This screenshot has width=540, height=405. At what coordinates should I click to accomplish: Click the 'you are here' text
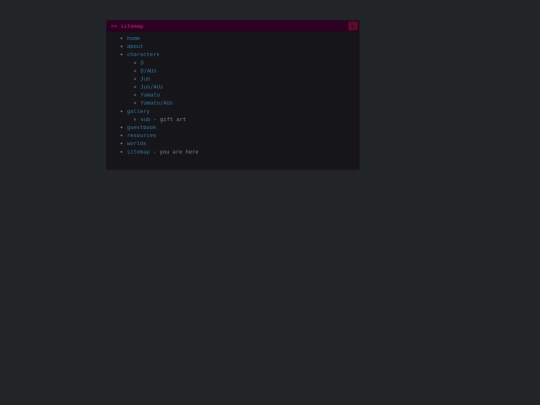pyautogui.click(x=179, y=152)
